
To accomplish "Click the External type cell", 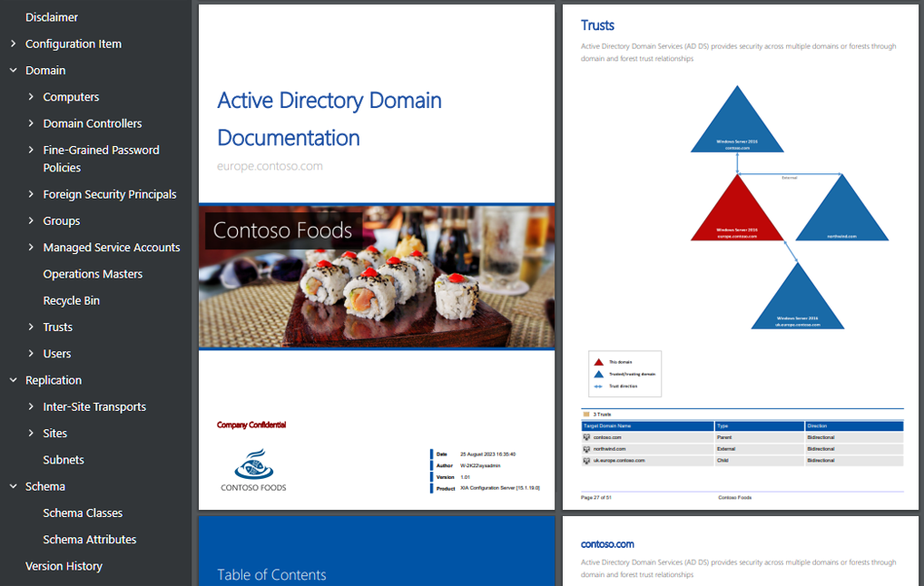I will coord(760,449).
